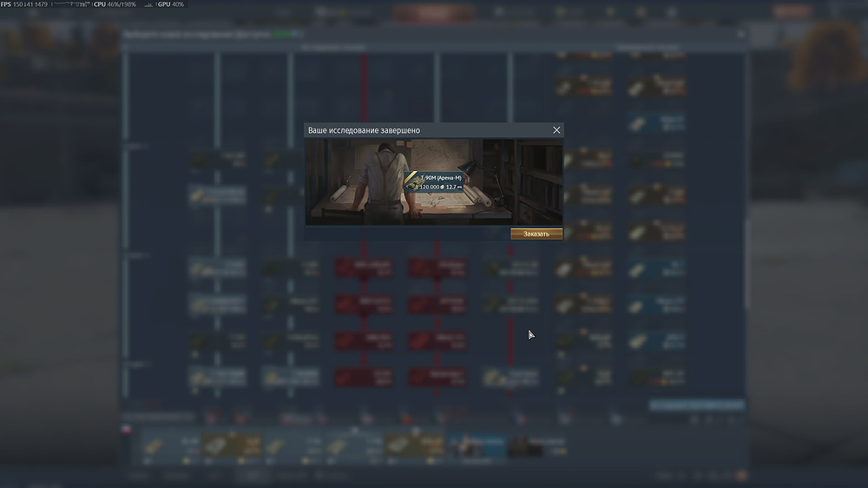Click the CPU usage indicator
This screenshot has width=868, height=488.
115,4
